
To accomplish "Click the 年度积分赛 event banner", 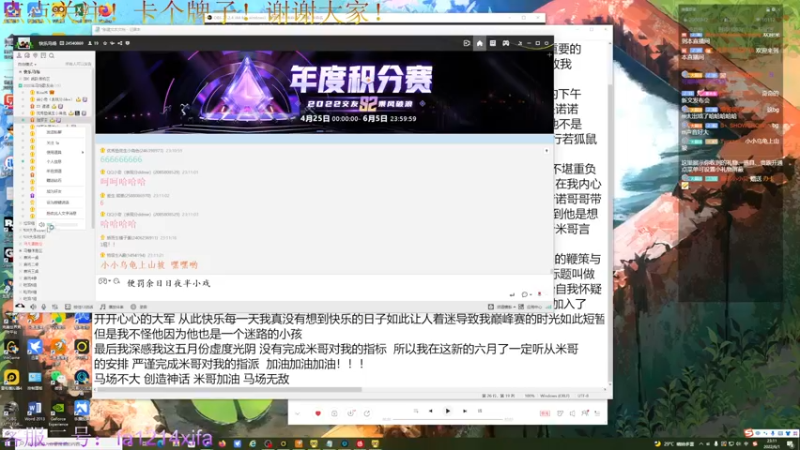I will (324, 92).
